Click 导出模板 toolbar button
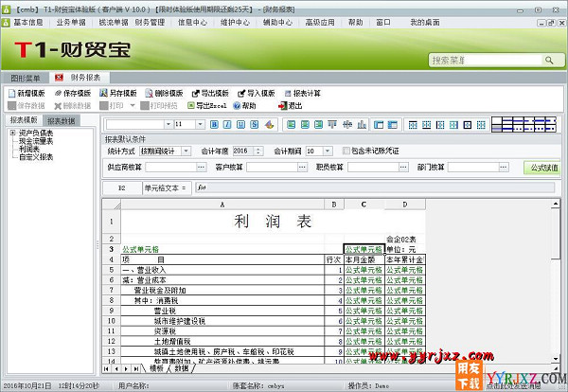 point(210,94)
